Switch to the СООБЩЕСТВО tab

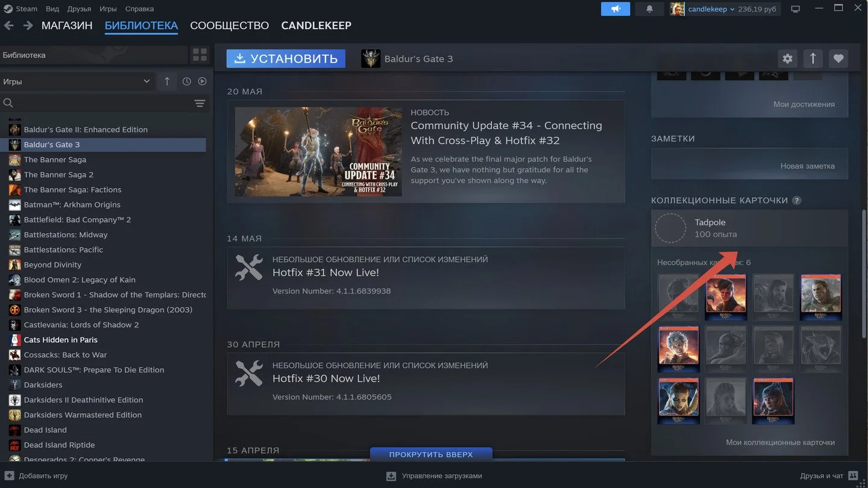tap(230, 25)
